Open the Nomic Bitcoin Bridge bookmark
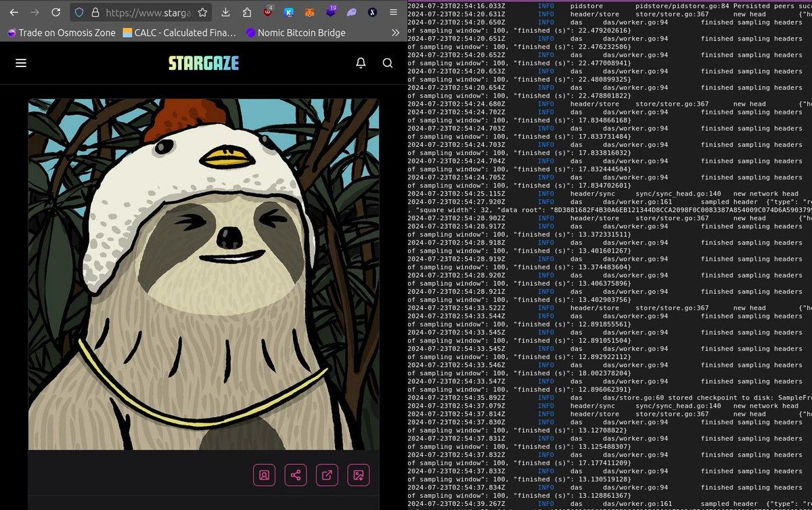The width and height of the screenshot is (812, 510). point(296,33)
